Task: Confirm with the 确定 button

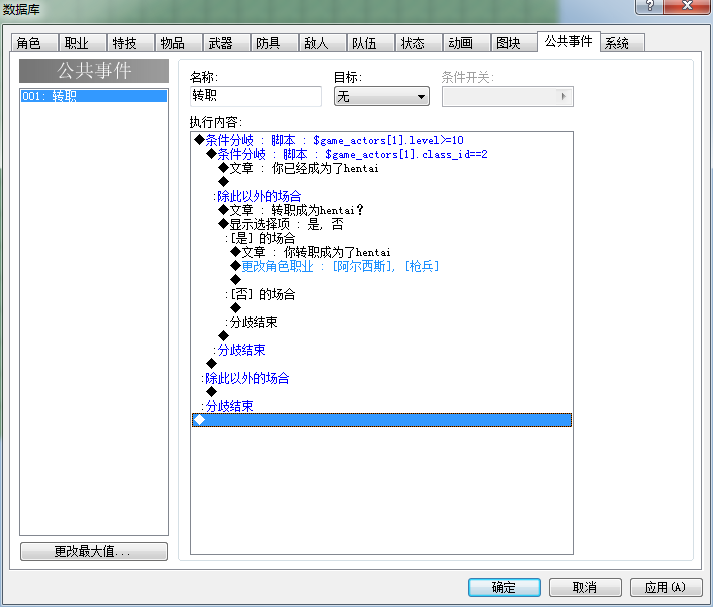Action: coord(504,587)
